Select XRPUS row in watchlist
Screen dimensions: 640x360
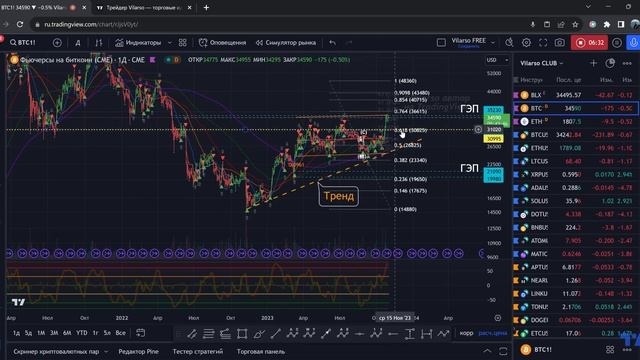point(576,174)
